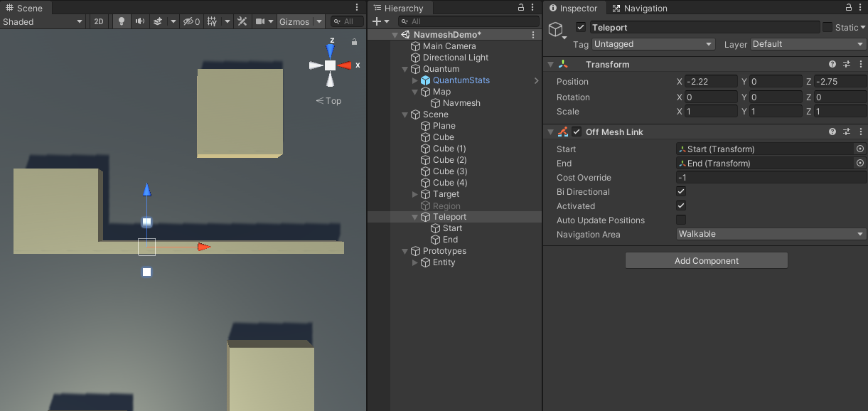Open Off Mesh Link help icon
Screen dimensions: 868x411
[x=832, y=132]
